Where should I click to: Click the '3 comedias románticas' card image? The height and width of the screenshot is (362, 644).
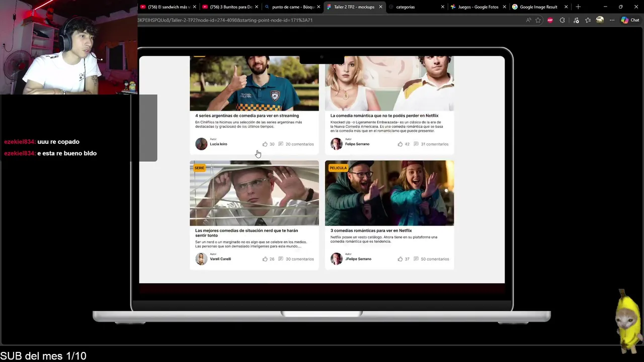tap(389, 193)
